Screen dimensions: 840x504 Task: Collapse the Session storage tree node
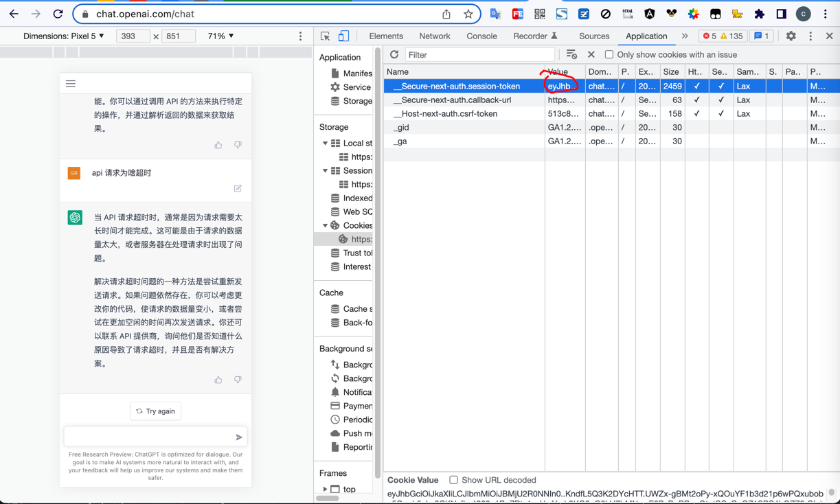[x=325, y=171]
